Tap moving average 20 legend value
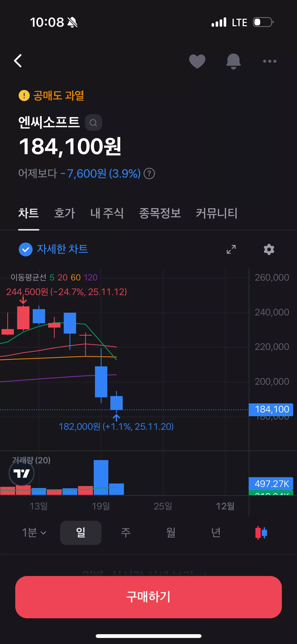This screenshot has height=644, width=297. 62,277
